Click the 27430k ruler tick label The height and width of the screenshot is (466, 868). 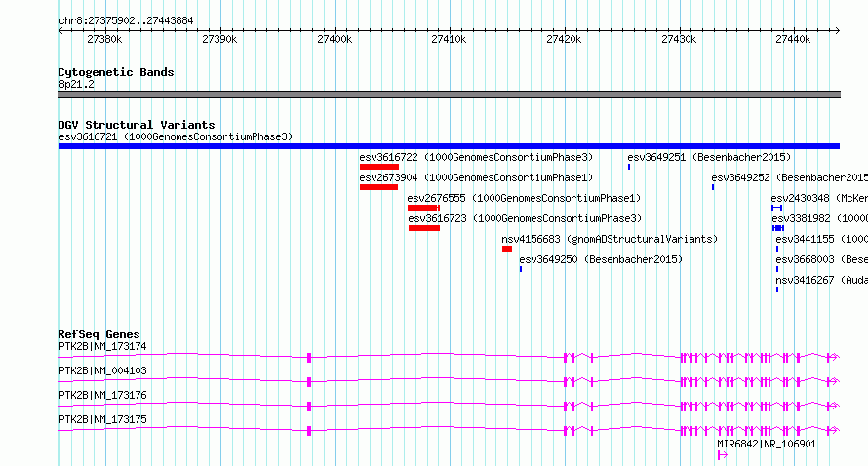(x=679, y=39)
